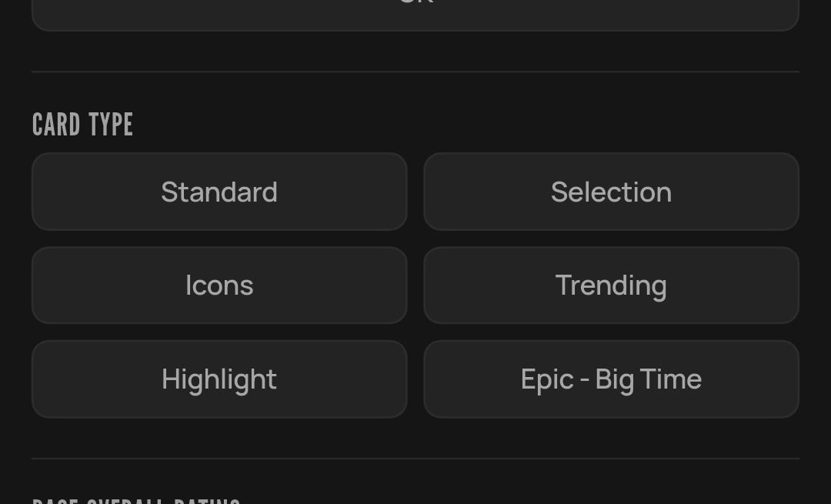The height and width of the screenshot is (504, 831).
Task: Enable the Trending card type filter
Action: [x=611, y=285]
